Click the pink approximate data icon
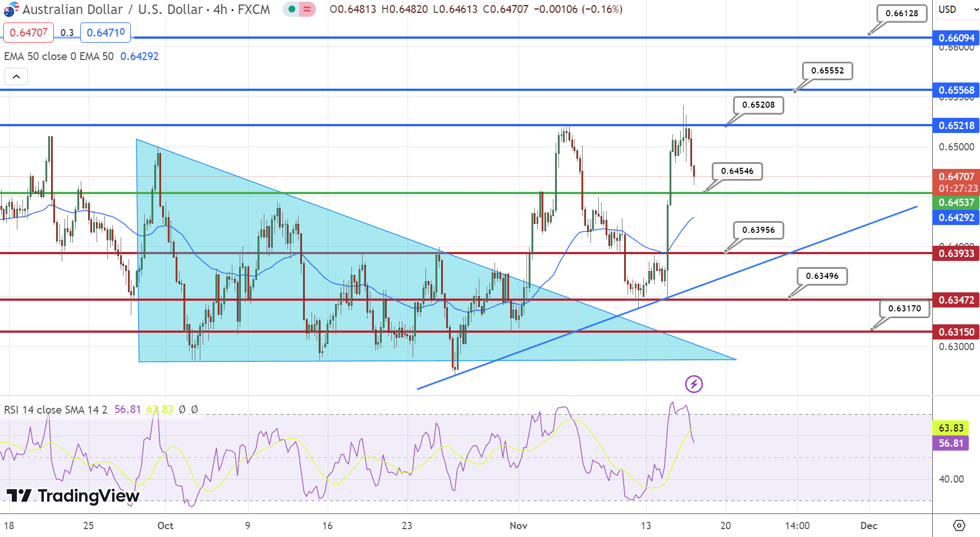980x537 pixels. click(x=307, y=9)
